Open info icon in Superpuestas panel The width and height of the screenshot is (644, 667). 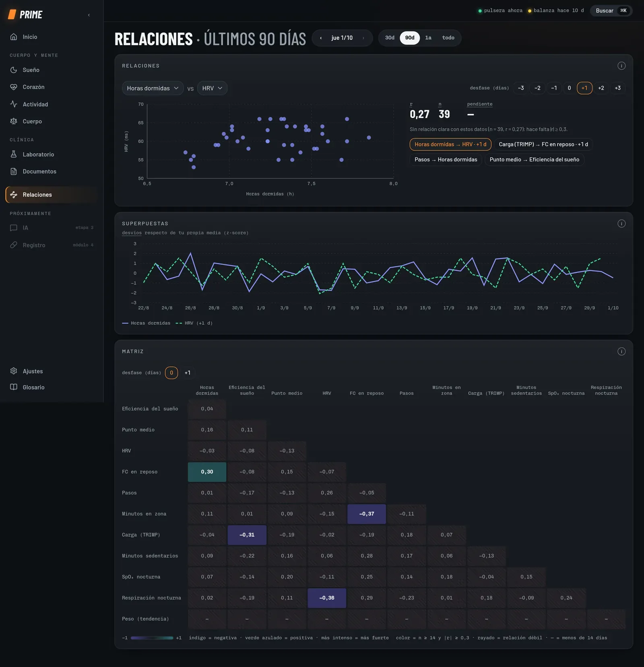[x=621, y=224]
